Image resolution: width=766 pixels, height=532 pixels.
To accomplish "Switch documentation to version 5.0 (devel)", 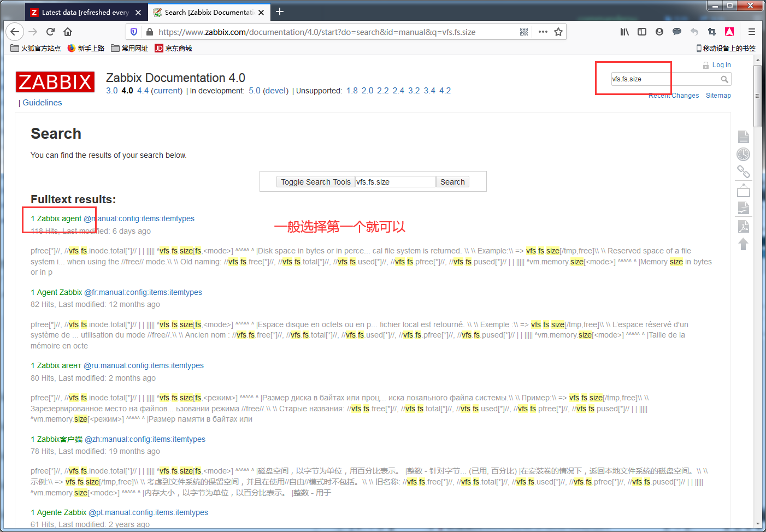I will tap(268, 91).
